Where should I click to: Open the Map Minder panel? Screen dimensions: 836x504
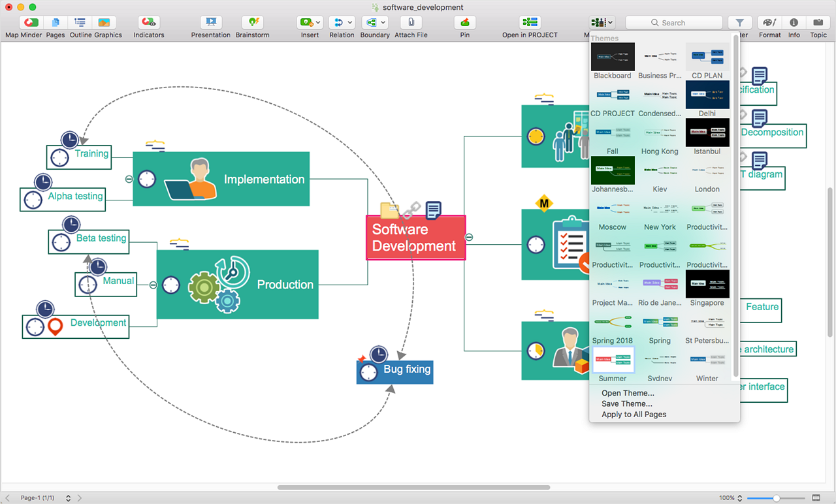31,23
